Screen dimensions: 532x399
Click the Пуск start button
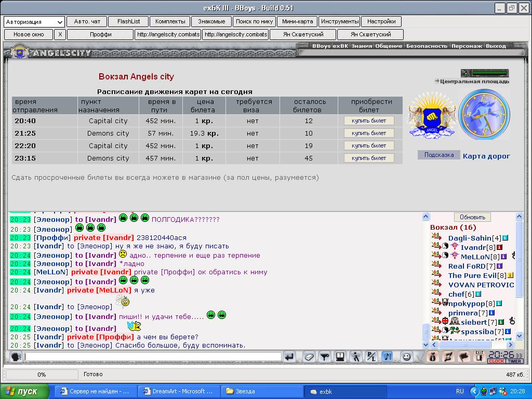[24, 391]
